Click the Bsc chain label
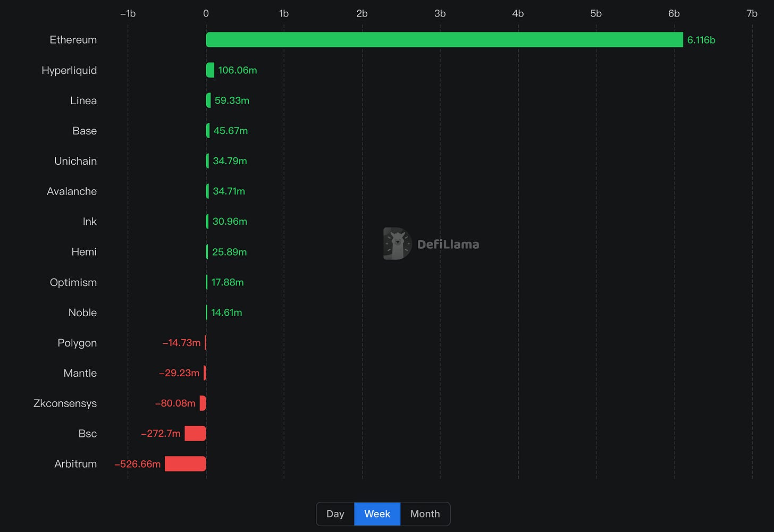Viewport: 774px width, 532px height. point(88,434)
